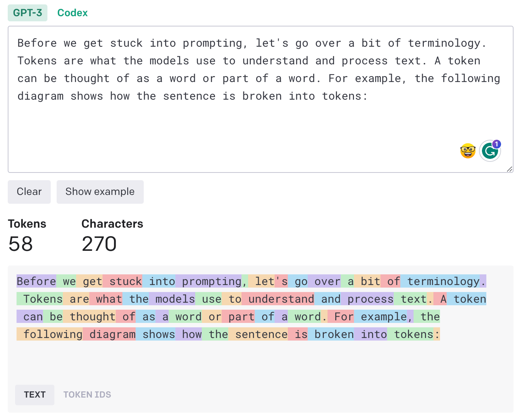Screen dimensions: 522x420
Task: Select the green highlighted token 'Tokens'
Action: 43,299
